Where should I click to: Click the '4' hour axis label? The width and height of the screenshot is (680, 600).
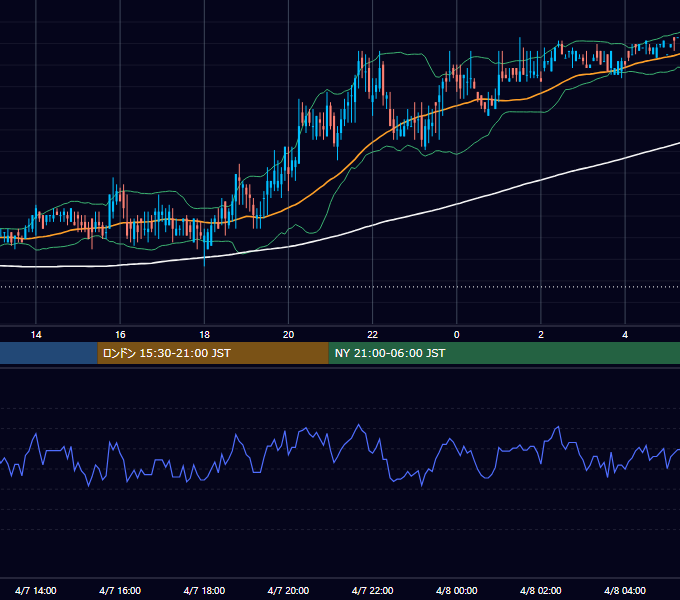click(x=625, y=335)
